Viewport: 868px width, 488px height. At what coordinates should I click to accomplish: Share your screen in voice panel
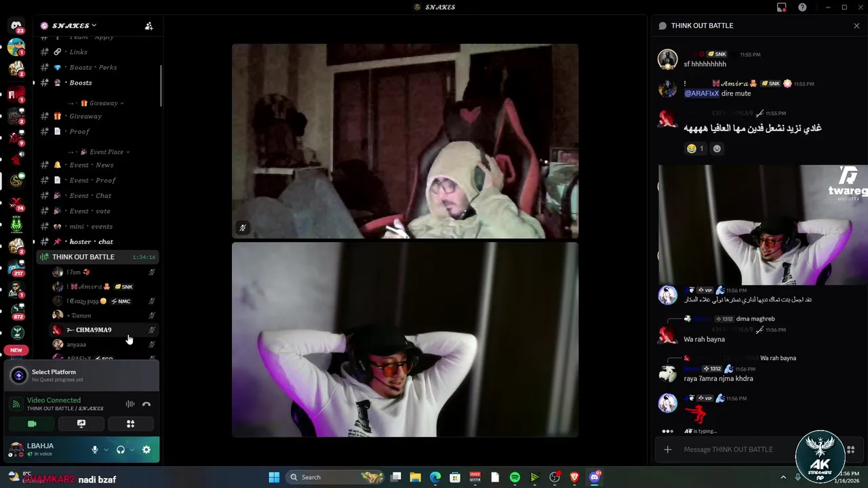pos(81,424)
